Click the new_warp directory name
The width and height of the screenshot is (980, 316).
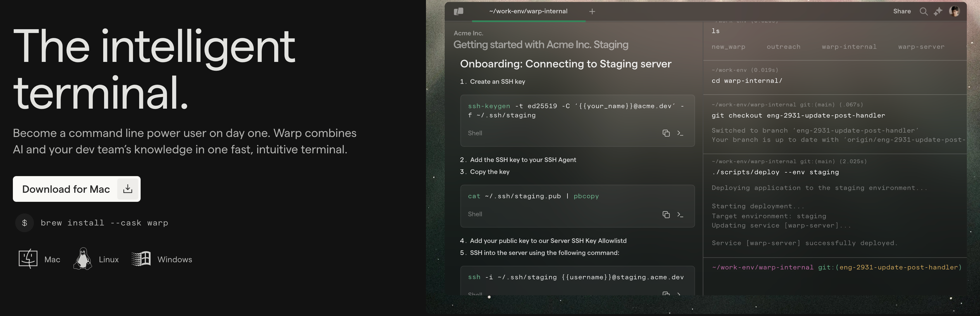(x=728, y=47)
